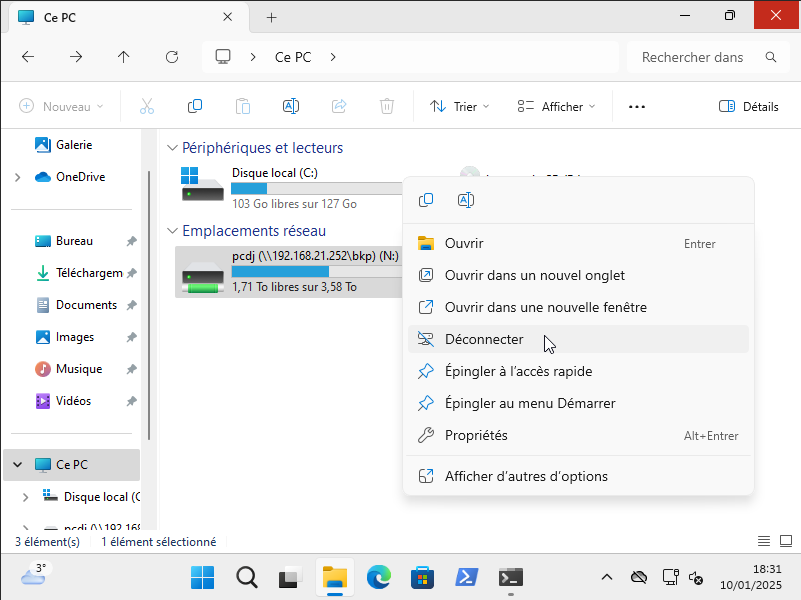Click the Cut scissors icon in toolbar
Screen dimensions: 801x600
pyautogui.click(x=147, y=106)
